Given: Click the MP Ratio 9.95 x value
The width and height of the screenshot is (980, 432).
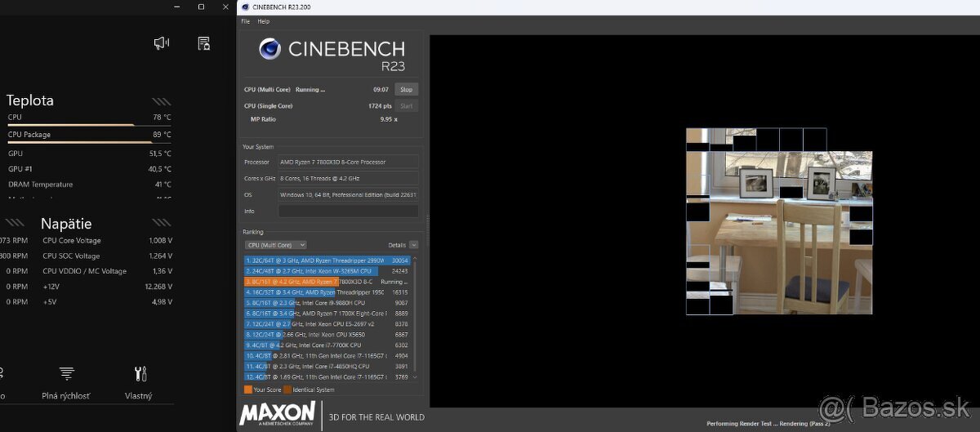Looking at the screenshot, I should [388, 119].
